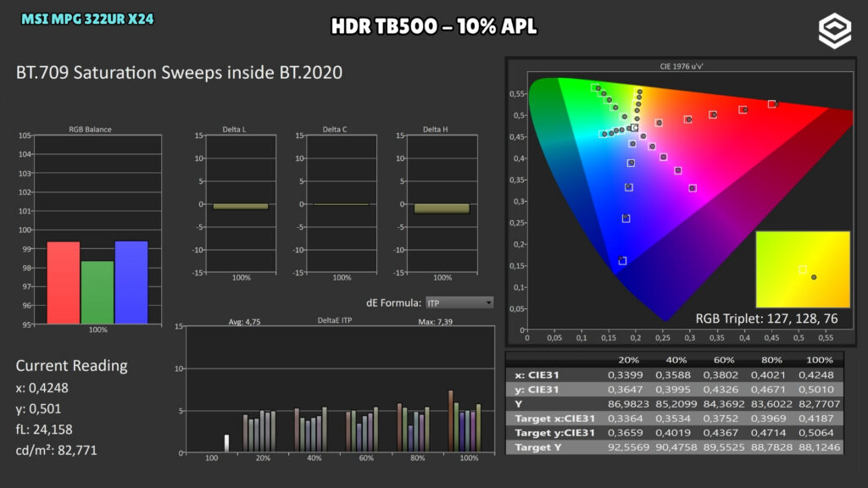The image size is (868, 488).
Task: Click table value 86,9823
Action: click(x=628, y=404)
